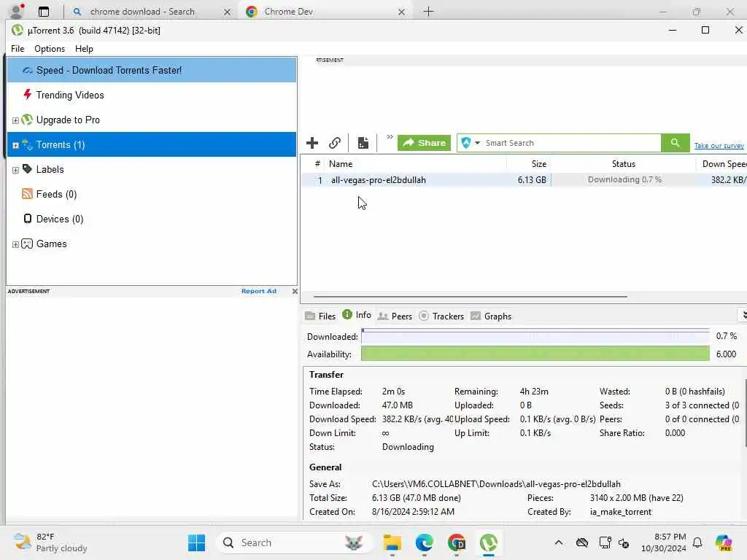
Task: Open a new browser tab with plus
Action: (428, 12)
